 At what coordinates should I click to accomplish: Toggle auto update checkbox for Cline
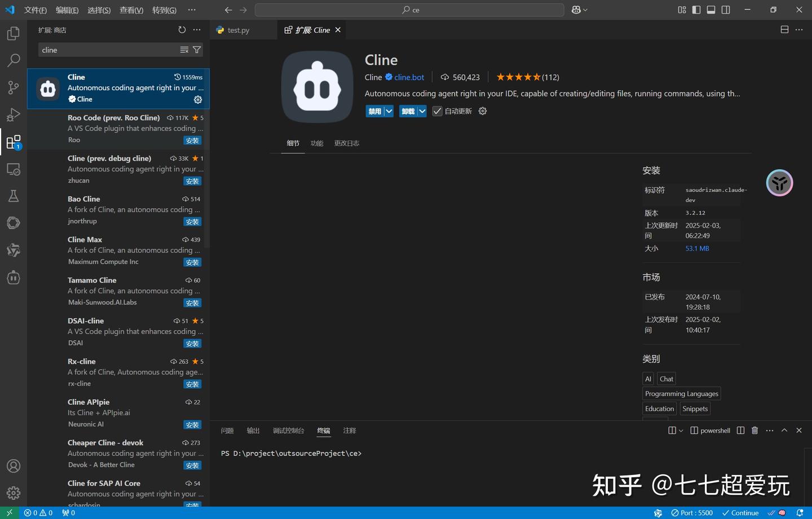coord(438,111)
